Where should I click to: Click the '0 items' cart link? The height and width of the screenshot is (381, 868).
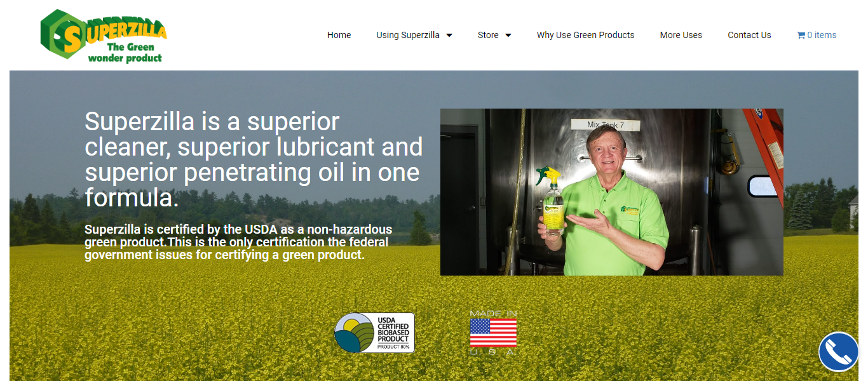pyautogui.click(x=822, y=36)
